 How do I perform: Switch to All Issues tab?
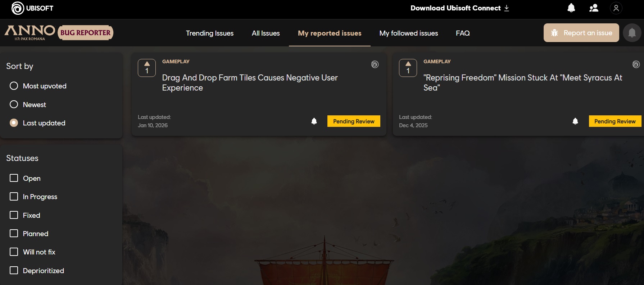click(266, 33)
